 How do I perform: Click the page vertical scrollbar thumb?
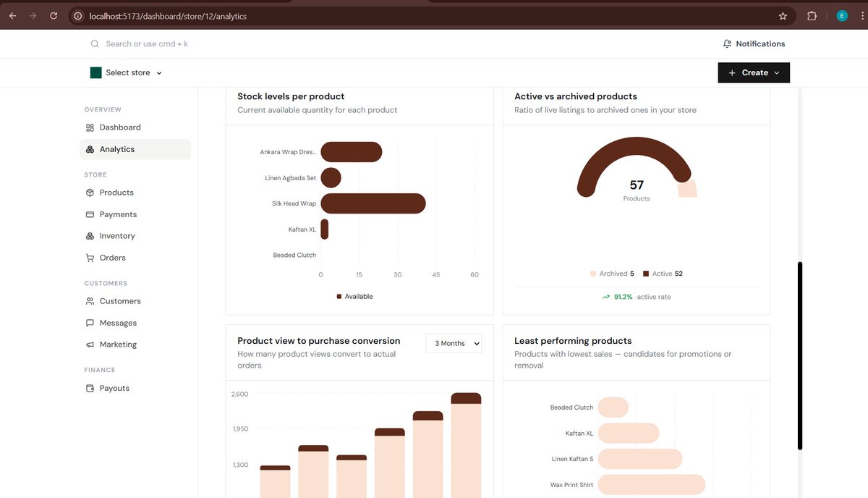(x=800, y=356)
